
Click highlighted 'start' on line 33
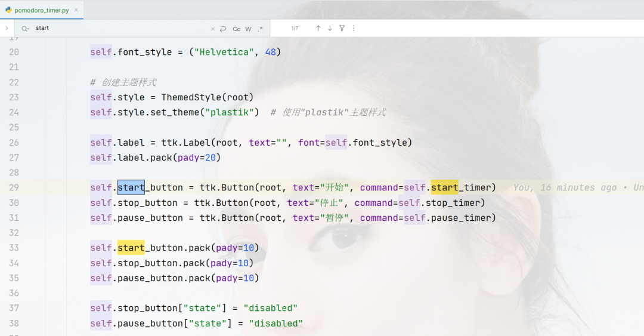coord(131,248)
